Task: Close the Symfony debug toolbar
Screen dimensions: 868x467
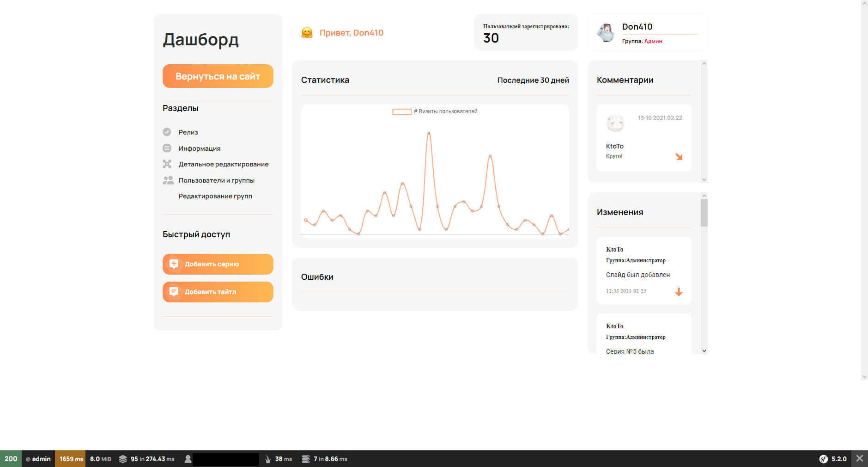Action: click(x=859, y=458)
